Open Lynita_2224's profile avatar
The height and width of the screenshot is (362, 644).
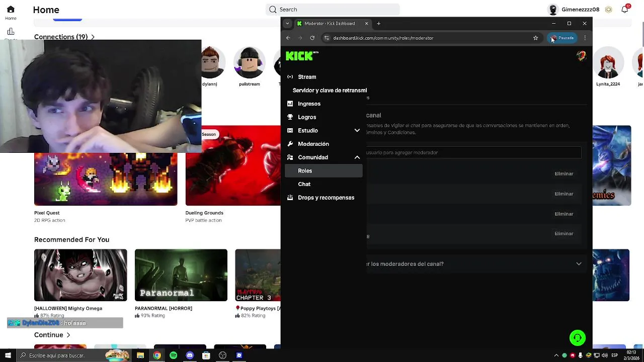608,63
